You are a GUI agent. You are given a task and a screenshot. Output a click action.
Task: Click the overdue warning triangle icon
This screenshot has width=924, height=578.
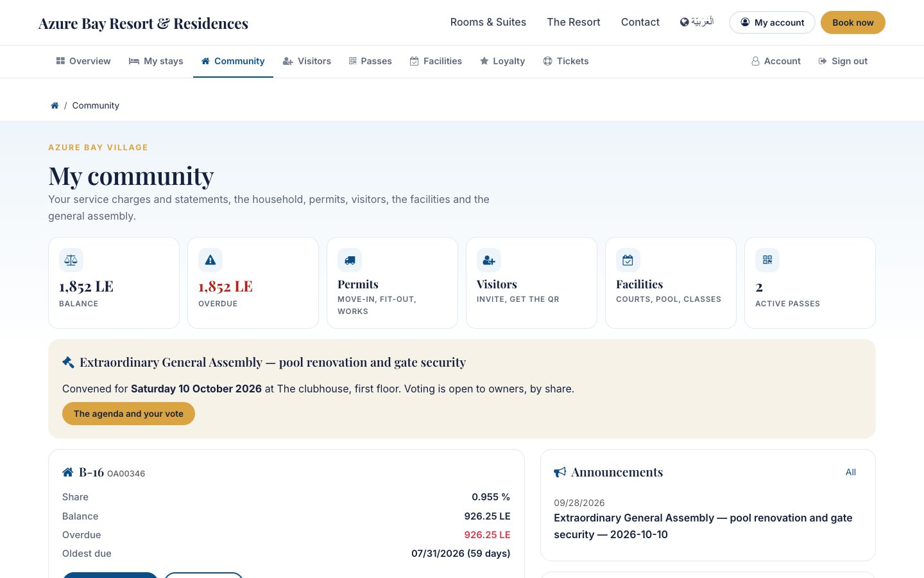click(x=210, y=260)
